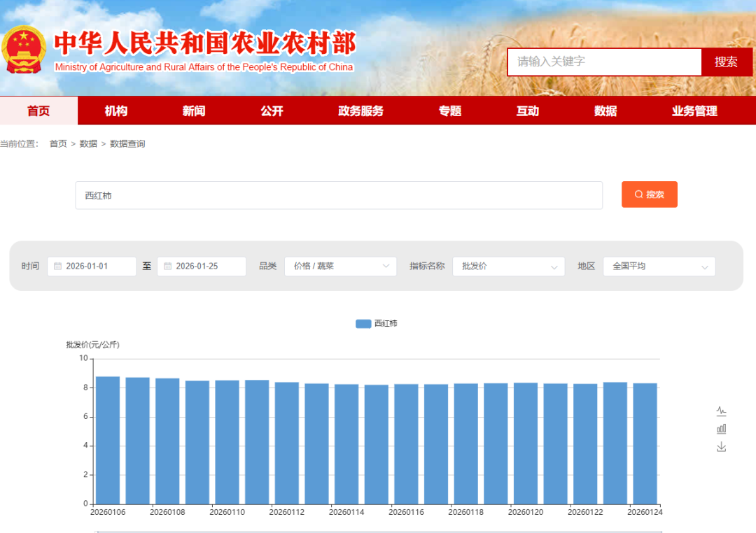
Task: Click calendar icon in end date field
Action: point(168,266)
